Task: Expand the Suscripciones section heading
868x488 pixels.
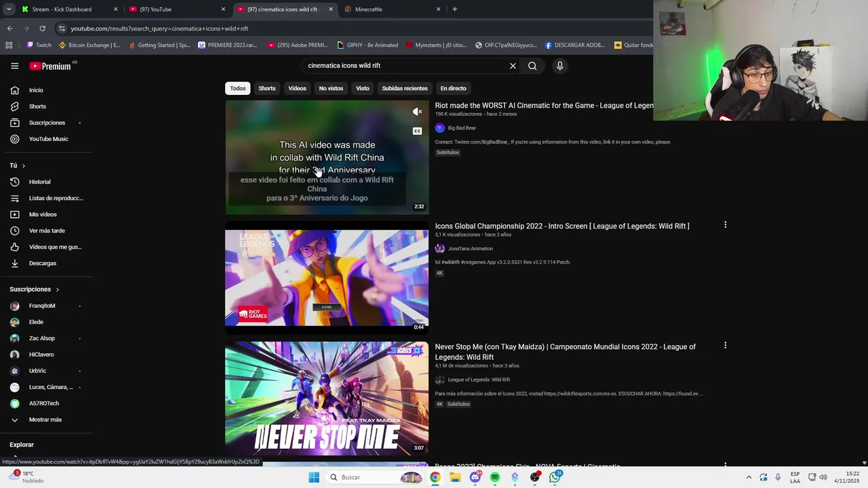Action: pos(34,289)
